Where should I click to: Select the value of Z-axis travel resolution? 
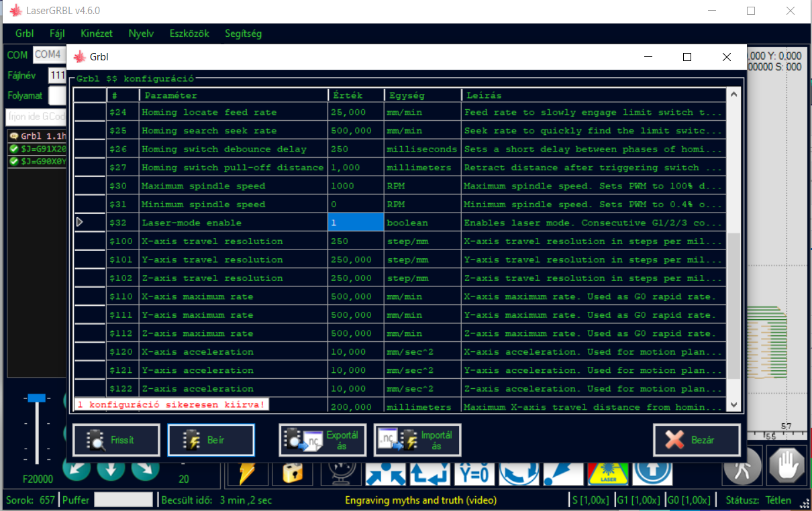coord(356,278)
